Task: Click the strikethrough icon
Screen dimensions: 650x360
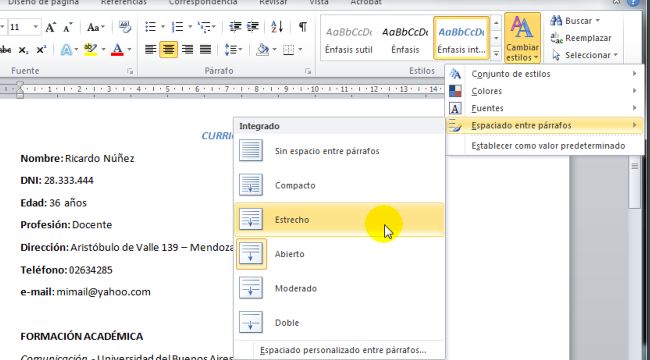Action: (x=5, y=50)
